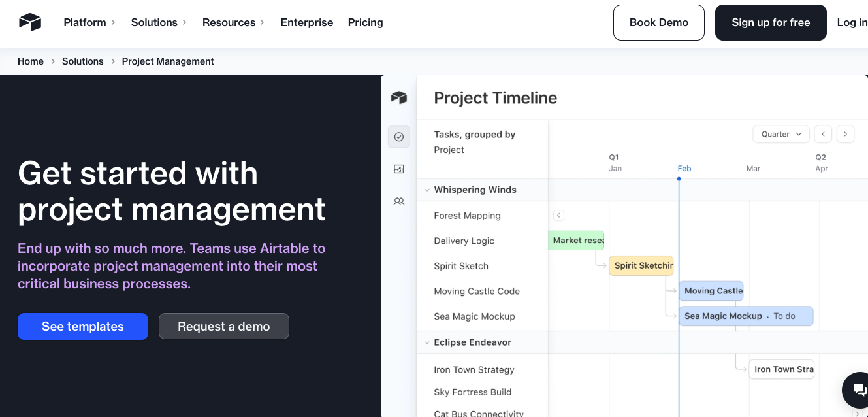
Task: Click the Solutions breadcrumb link
Action: pyautogui.click(x=82, y=61)
